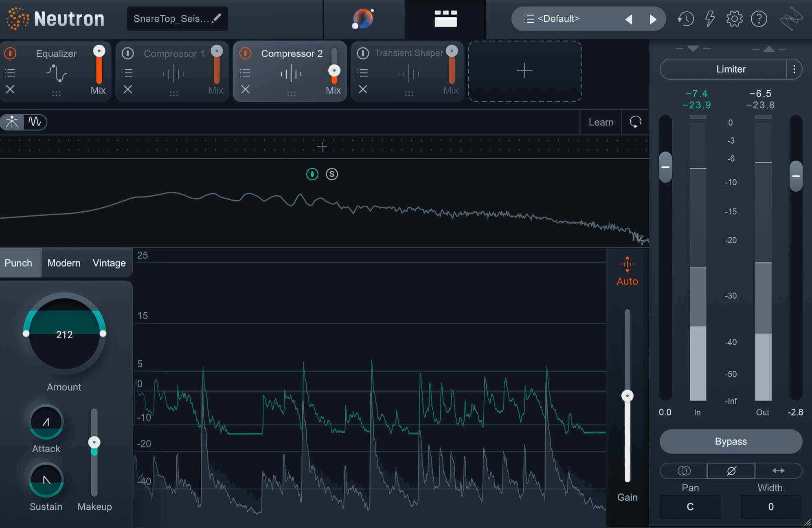812x528 pixels.
Task: Open the Compressor 2 preset list icon
Action: pos(245,73)
